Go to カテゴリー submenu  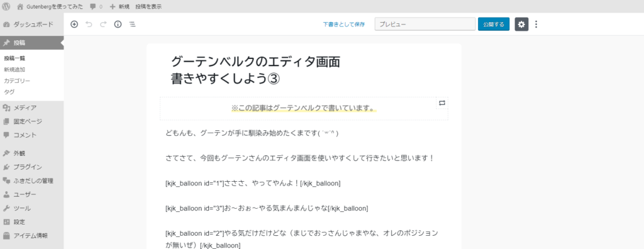tap(17, 80)
